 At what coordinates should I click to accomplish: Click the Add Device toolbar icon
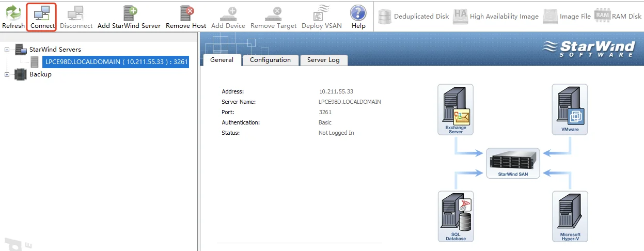coord(228,17)
